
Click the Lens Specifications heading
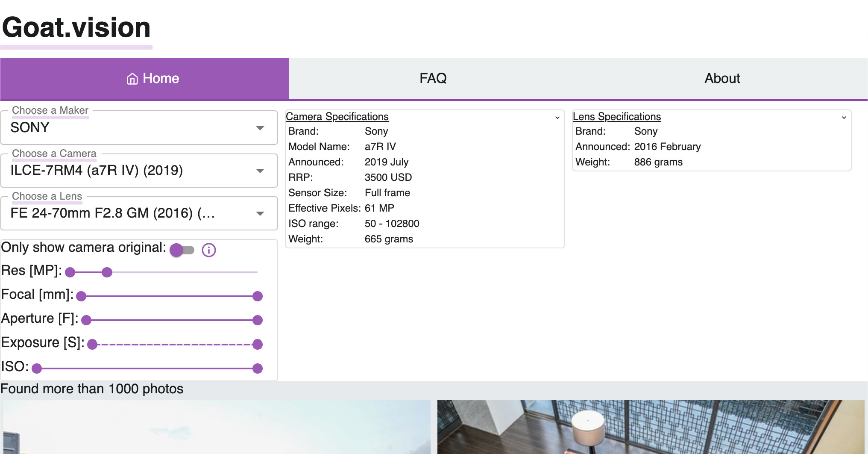[x=617, y=116]
